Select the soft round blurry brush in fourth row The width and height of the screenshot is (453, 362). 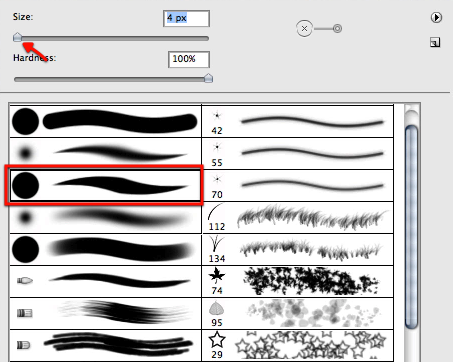click(x=105, y=217)
